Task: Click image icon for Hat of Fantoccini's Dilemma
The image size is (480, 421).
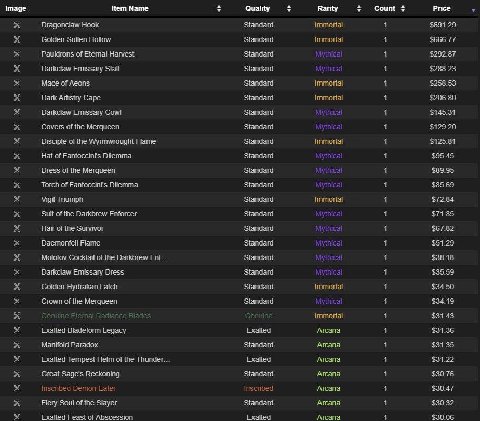Action: [x=17, y=156]
